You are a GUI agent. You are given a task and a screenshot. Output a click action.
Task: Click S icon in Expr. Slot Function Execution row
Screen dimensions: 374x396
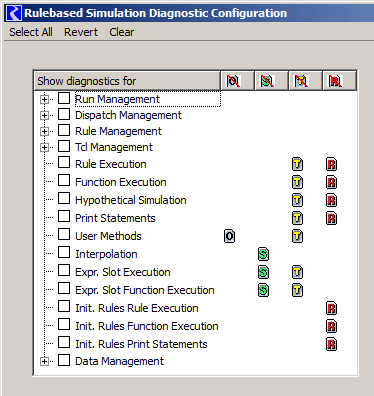[263, 290]
